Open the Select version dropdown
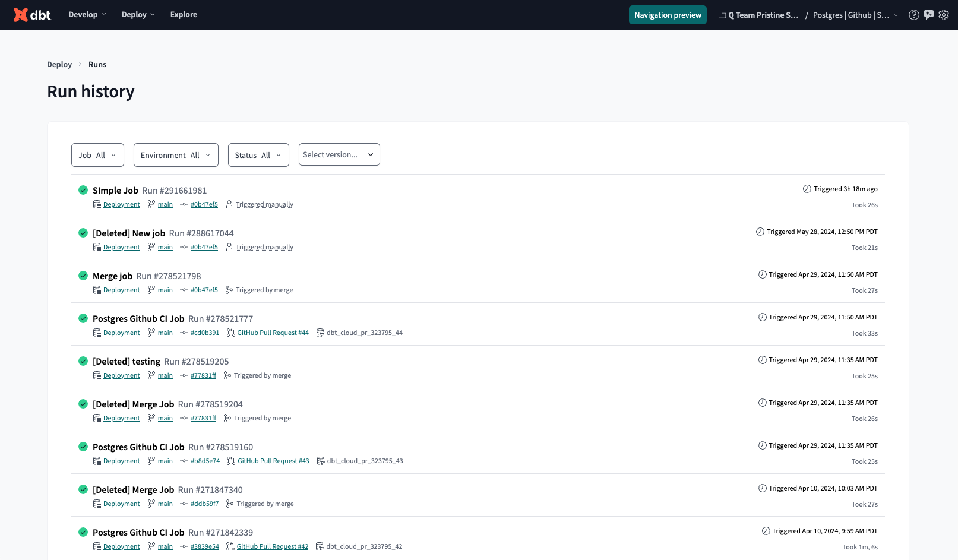The image size is (958, 560). 339,154
